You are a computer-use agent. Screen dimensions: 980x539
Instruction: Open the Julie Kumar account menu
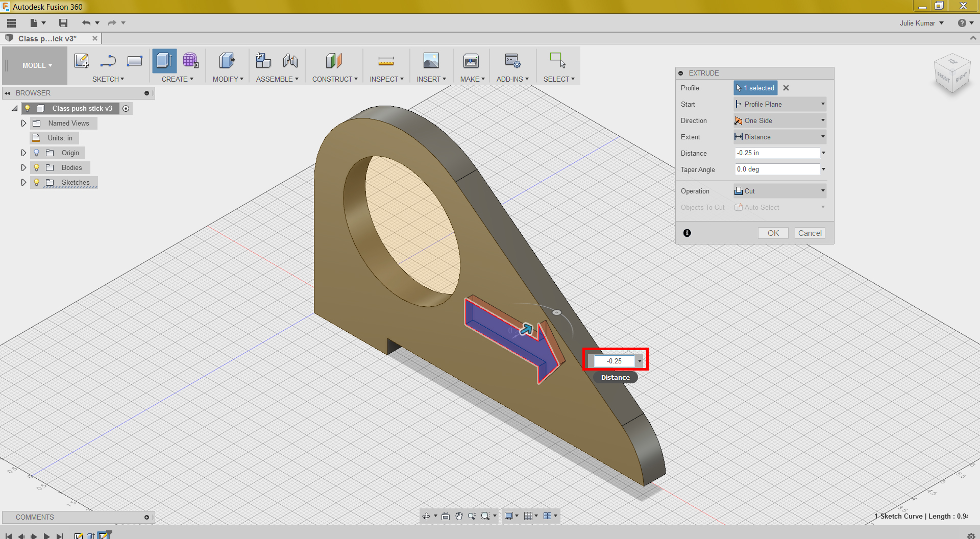tap(922, 23)
